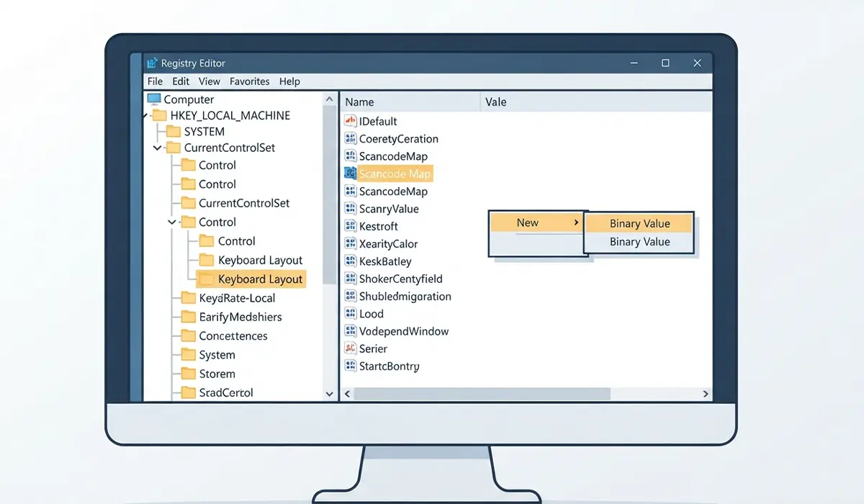Click the IDefault value icon

click(x=351, y=121)
